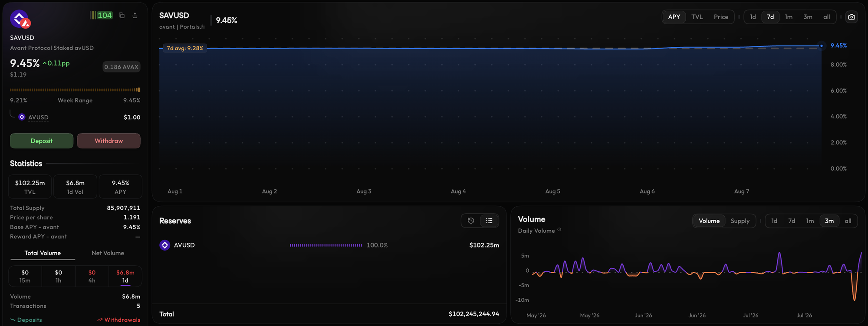Click the share icon beside copy
The height and width of the screenshot is (326, 868).
pos(135,15)
